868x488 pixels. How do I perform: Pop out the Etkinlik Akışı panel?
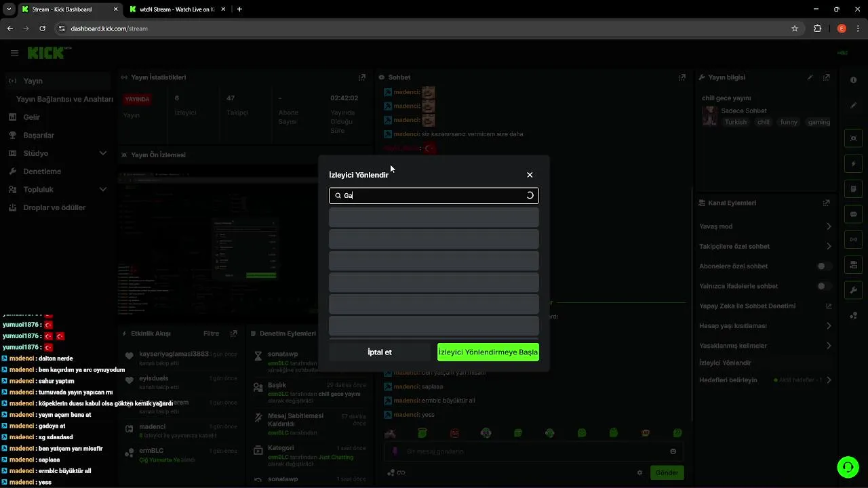234,333
